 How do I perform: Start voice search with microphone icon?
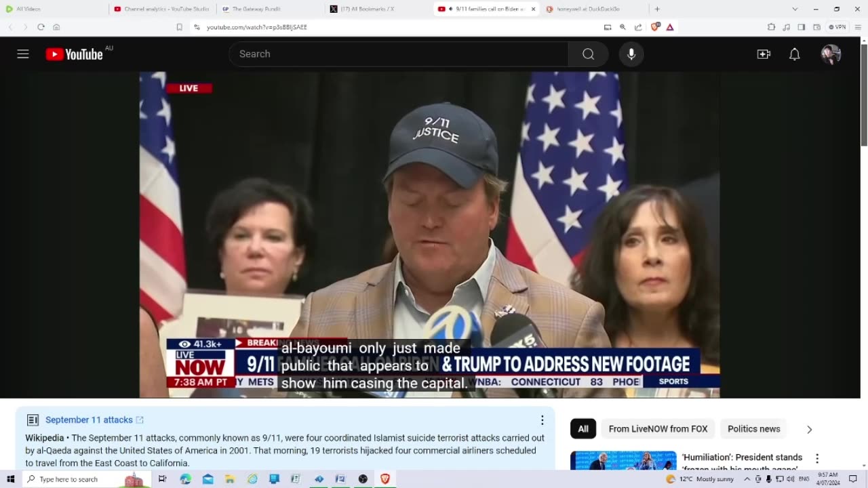(x=631, y=54)
